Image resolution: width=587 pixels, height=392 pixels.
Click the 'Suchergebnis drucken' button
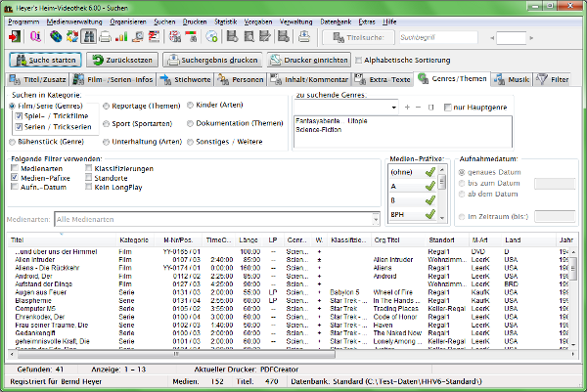212,61
